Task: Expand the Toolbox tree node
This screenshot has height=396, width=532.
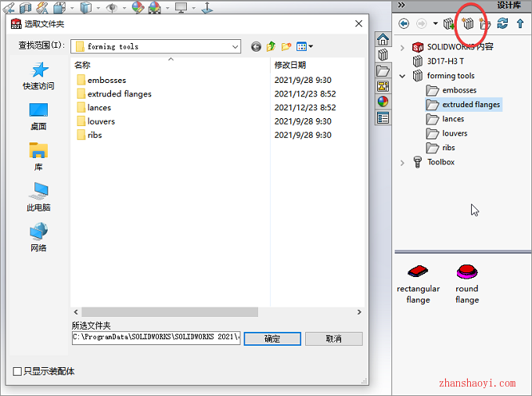Action: click(402, 163)
